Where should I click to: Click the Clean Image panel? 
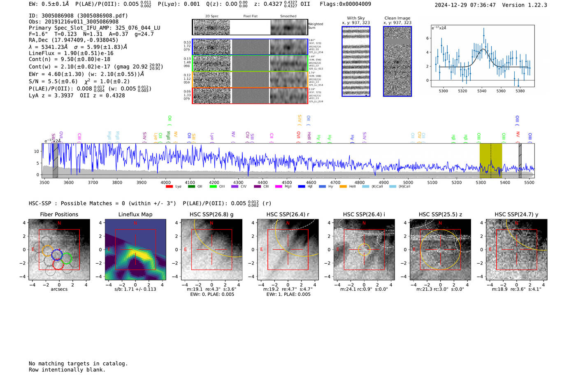pos(397,61)
